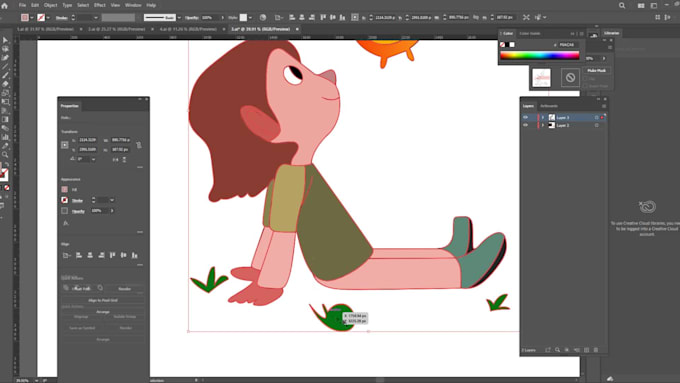The image size is (680, 383).
Task: Open the graphic Style dropdown in control bar
Action: pos(250,18)
